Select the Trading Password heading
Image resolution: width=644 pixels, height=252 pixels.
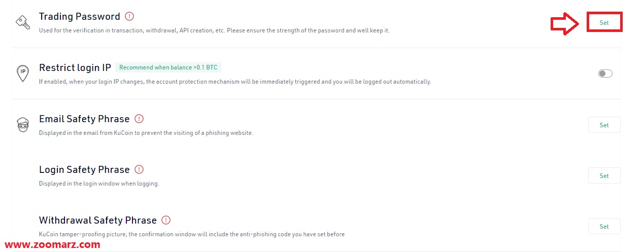80,17
